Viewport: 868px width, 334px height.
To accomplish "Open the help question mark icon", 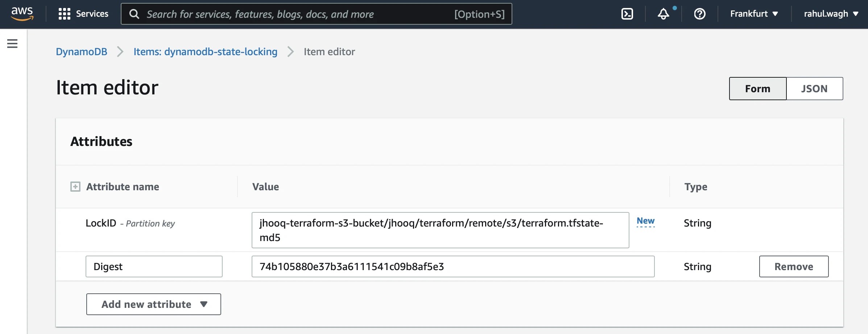I will click(699, 14).
